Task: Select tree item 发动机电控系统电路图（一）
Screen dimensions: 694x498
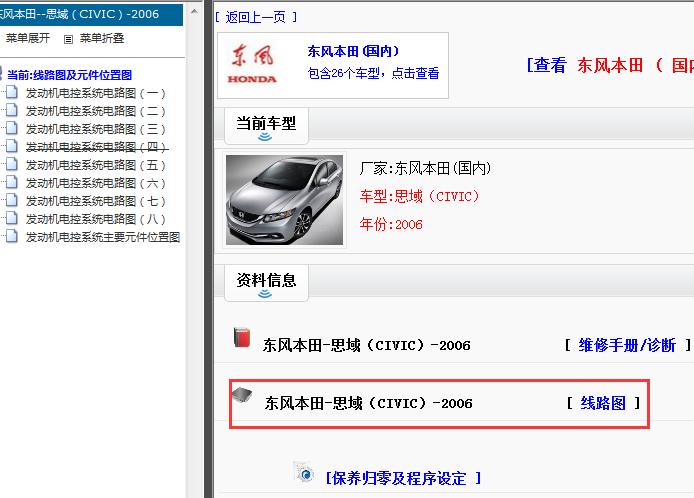Action: [x=95, y=93]
